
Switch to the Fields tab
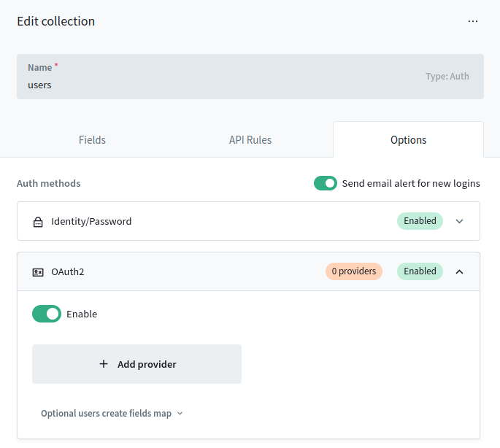92,140
